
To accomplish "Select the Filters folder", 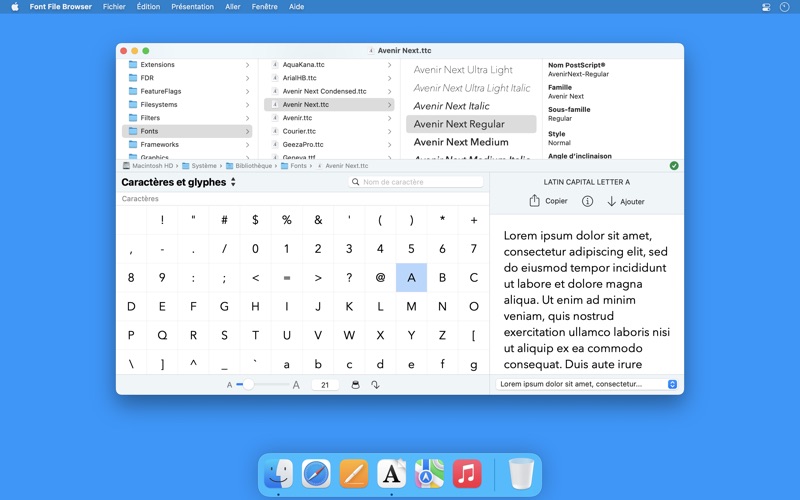I will click(x=187, y=118).
